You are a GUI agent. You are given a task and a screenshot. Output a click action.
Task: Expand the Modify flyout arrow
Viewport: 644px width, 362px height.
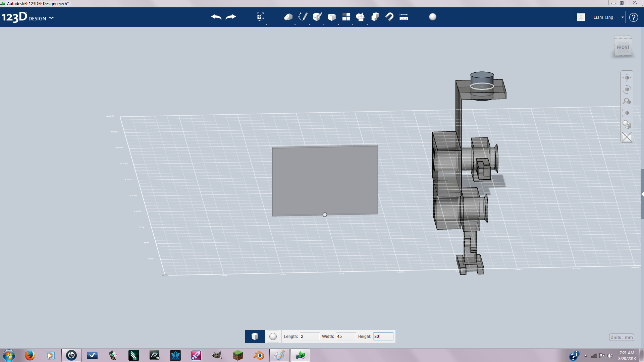tap(338, 24)
